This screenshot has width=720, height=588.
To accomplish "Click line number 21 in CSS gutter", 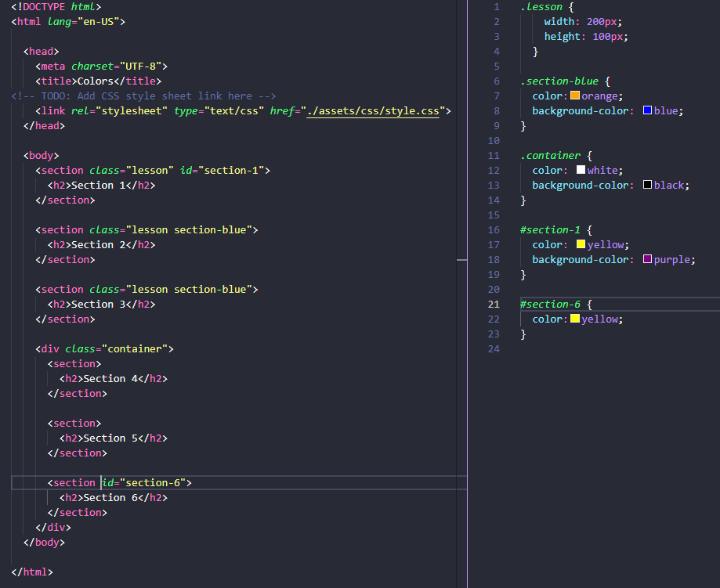I will coord(494,305).
